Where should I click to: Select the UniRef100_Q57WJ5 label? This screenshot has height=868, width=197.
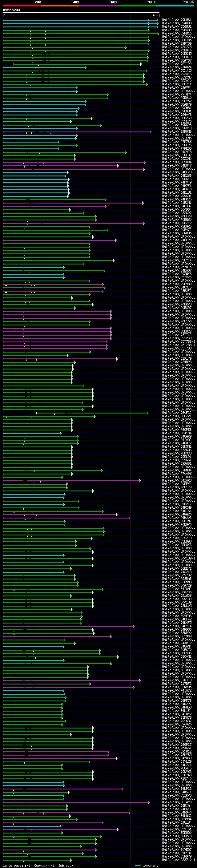(177, 267)
